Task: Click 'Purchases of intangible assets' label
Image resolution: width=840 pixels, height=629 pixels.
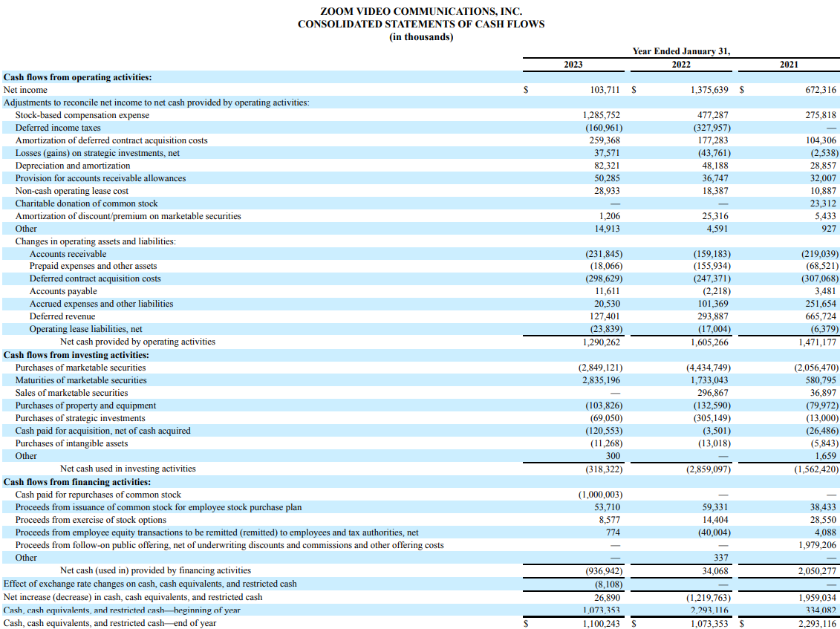Action: 72,443
